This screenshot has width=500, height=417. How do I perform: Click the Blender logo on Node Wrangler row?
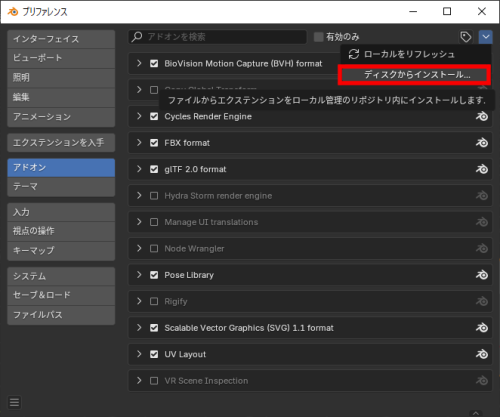click(482, 248)
